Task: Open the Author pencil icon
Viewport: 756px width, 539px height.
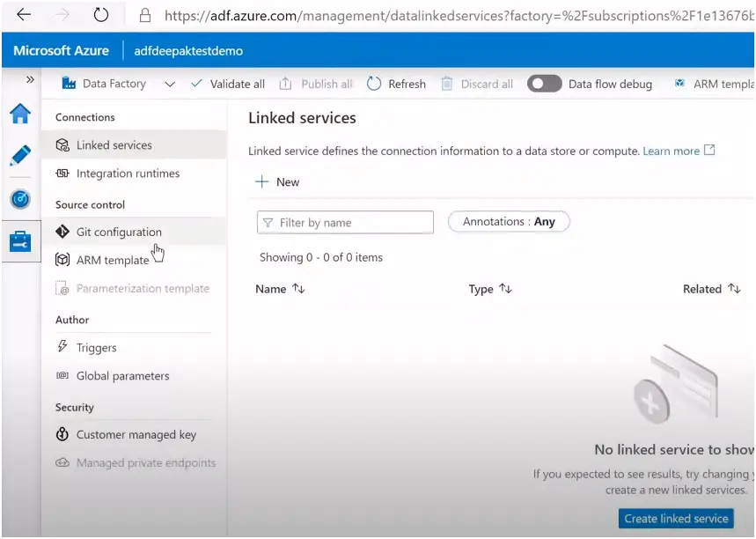Action: click(20, 155)
